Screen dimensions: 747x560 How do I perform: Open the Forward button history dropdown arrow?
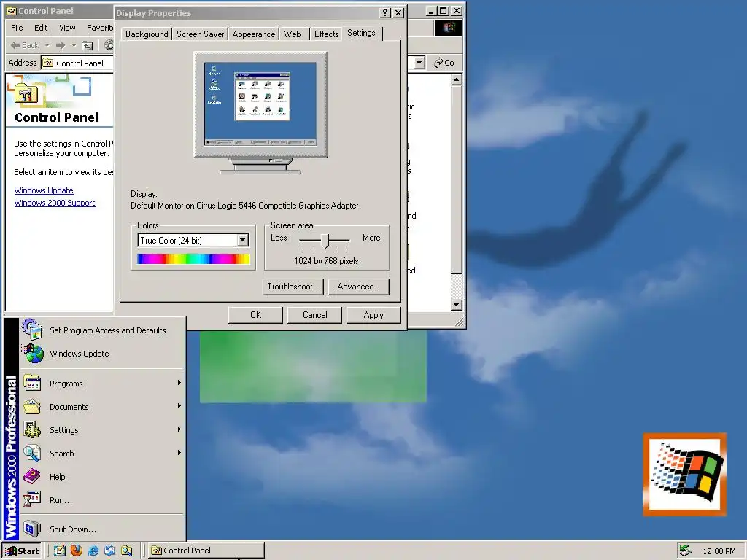(74, 46)
